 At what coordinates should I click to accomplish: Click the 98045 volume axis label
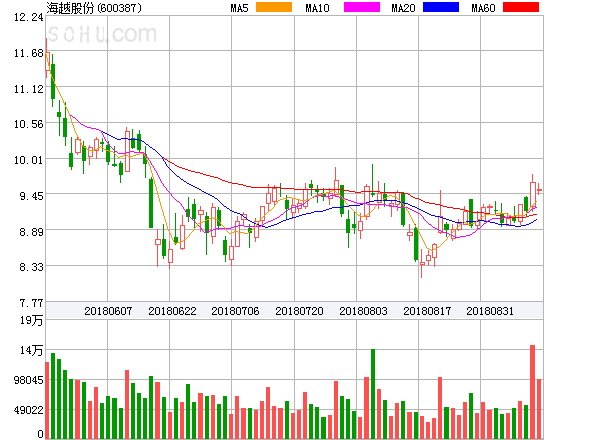29,380
